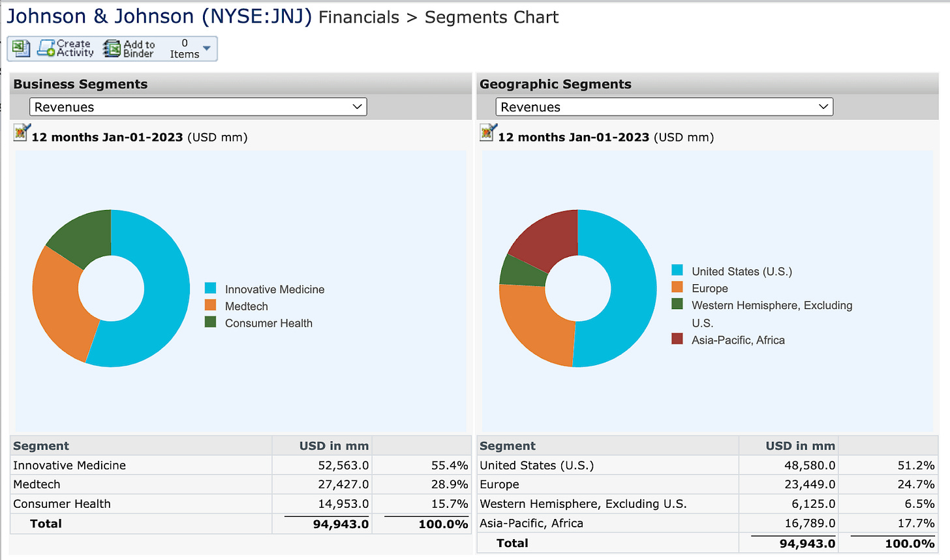Click Asia-Pacific, Africa table row name

pos(531,523)
